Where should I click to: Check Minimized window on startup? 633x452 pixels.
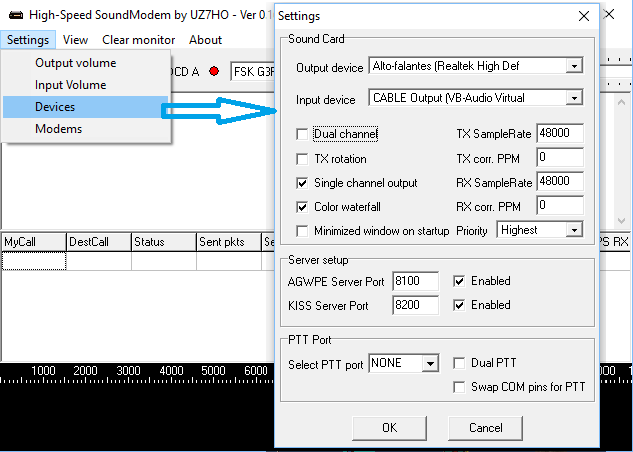coord(302,231)
